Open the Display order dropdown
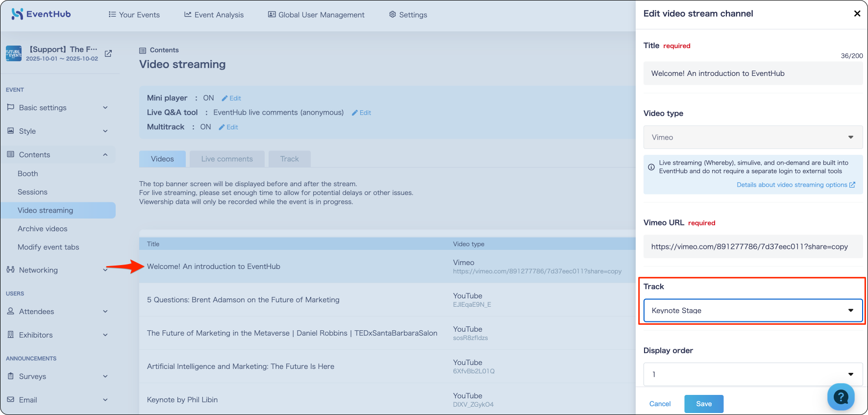The image size is (868, 415). [753, 374]
